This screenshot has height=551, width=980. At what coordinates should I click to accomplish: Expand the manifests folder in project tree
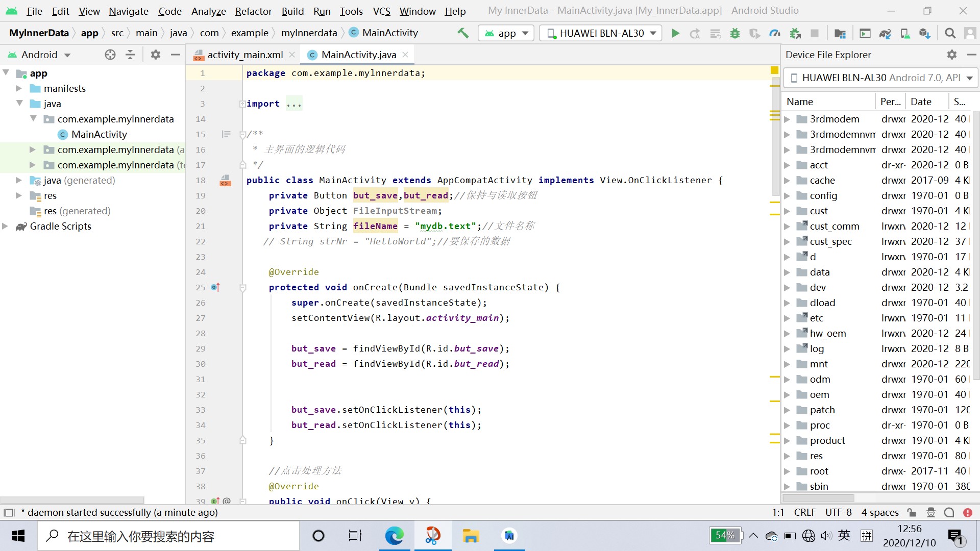[x=19, y=88]
